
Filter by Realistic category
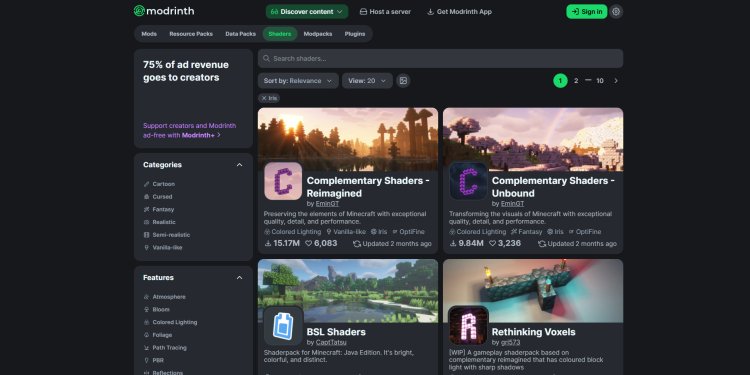click(159, 222)
